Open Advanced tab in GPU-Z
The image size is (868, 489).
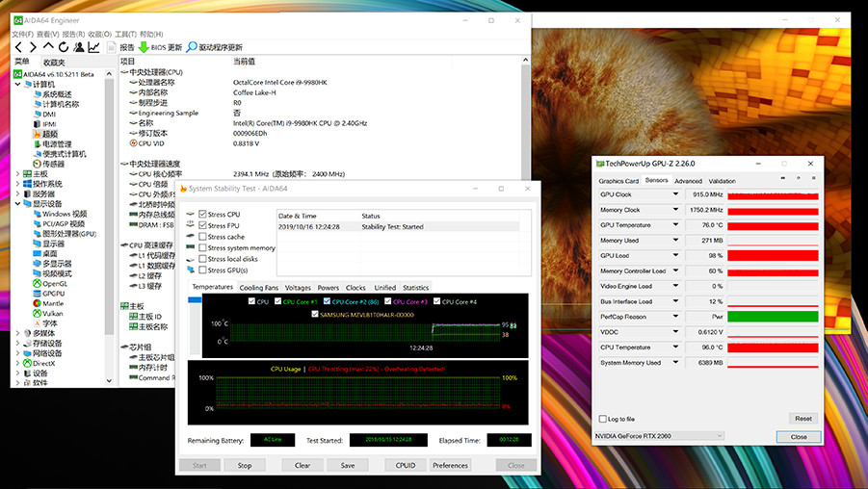[x=688, y=181]
